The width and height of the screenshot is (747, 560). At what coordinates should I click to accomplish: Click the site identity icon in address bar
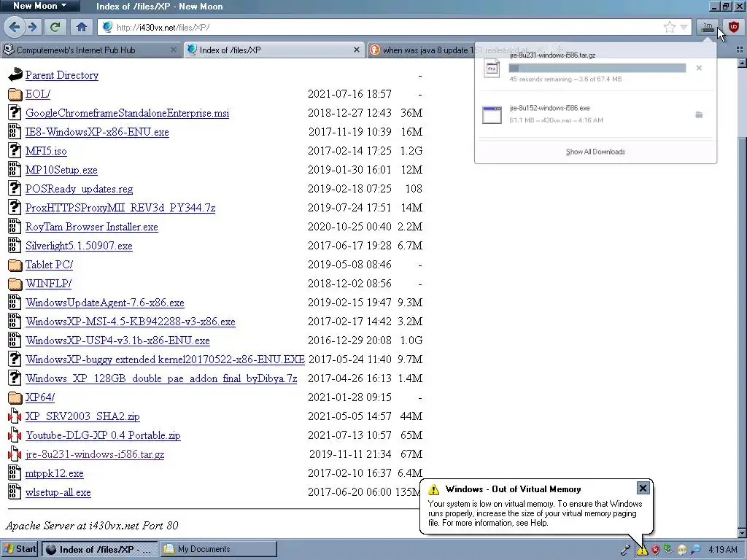click(x=107, y=27)
